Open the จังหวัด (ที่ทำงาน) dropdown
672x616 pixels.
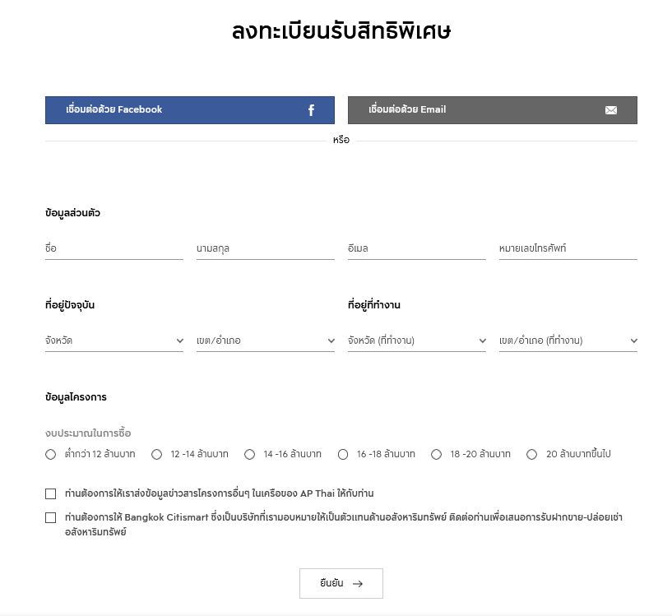(x=417, y=340)
